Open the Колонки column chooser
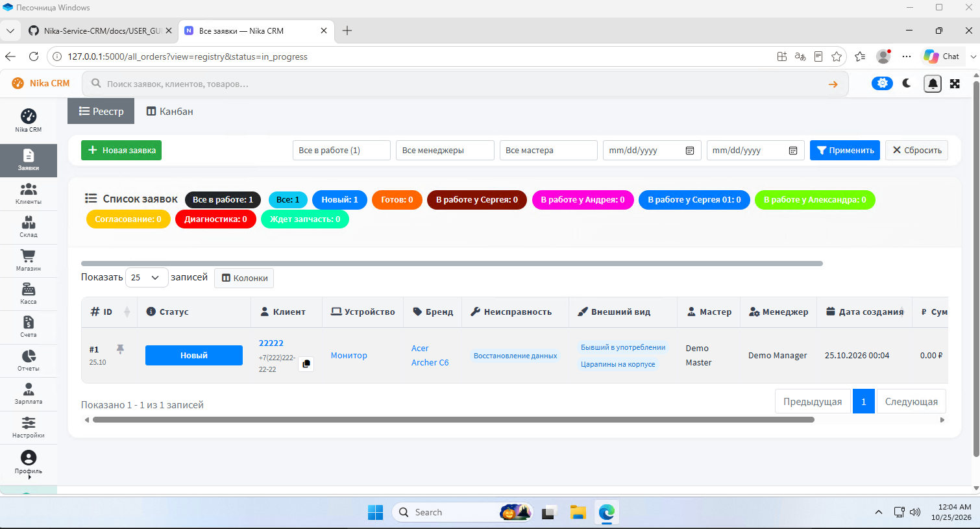Screen dimensions: 980x529 244,278
